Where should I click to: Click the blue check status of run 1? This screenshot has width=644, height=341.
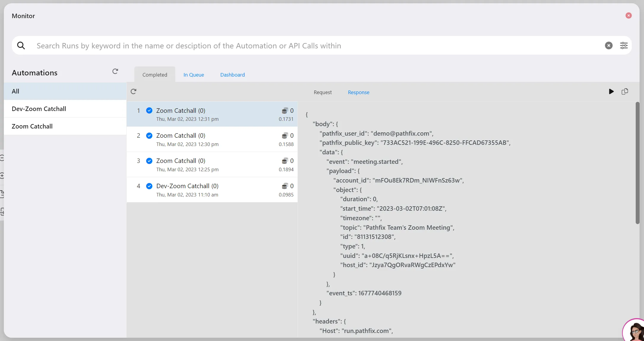[x=149, y=111]
